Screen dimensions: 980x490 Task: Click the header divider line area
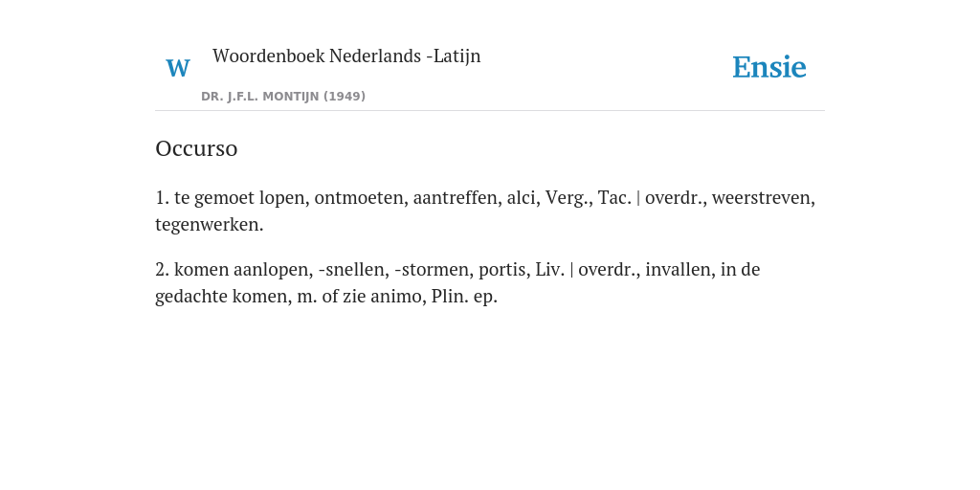click(490, 111)
